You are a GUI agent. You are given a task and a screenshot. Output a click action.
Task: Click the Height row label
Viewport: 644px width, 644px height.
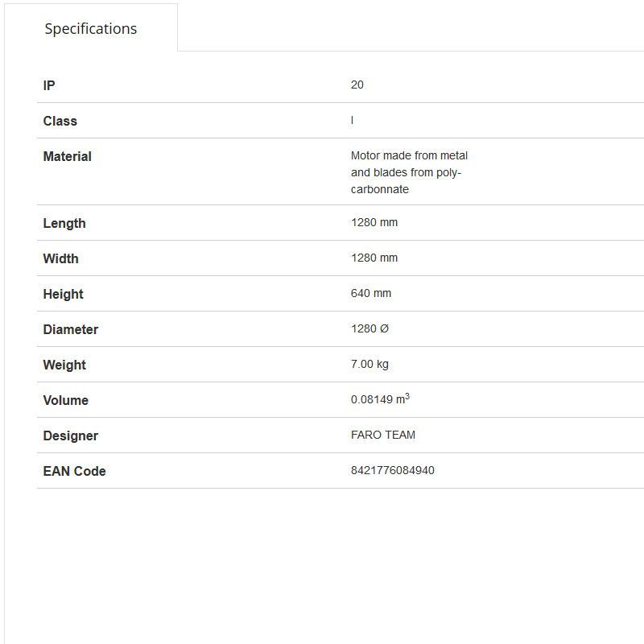click(x=64, y=294)
